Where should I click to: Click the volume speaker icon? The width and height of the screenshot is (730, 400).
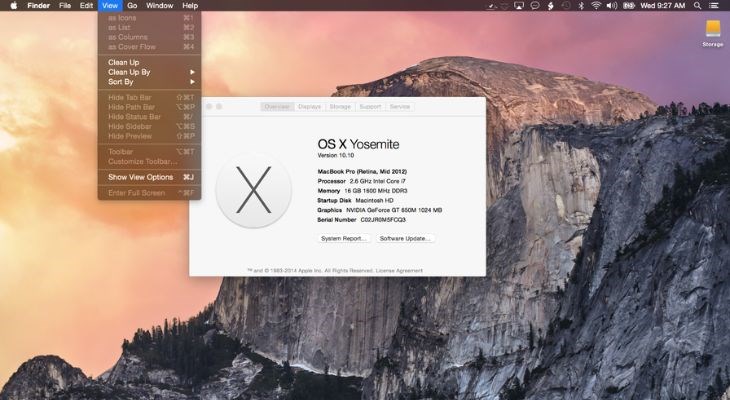click(x=612, y=6)
